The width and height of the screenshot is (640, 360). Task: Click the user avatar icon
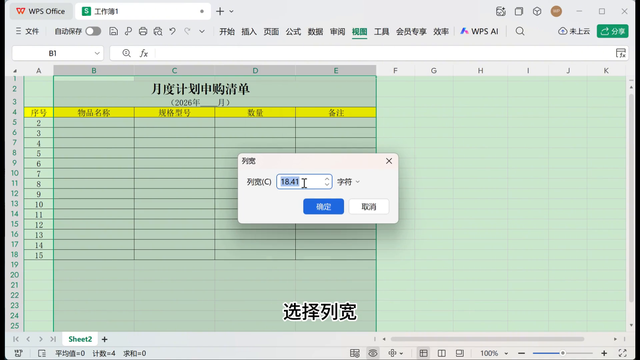pyautogui.click(x=556, y=11)
